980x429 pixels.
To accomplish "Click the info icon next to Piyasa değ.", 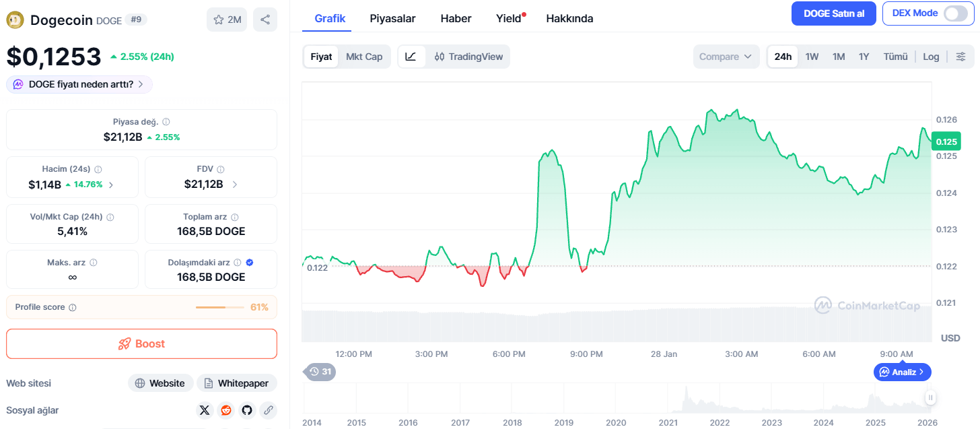I will 166,122.
